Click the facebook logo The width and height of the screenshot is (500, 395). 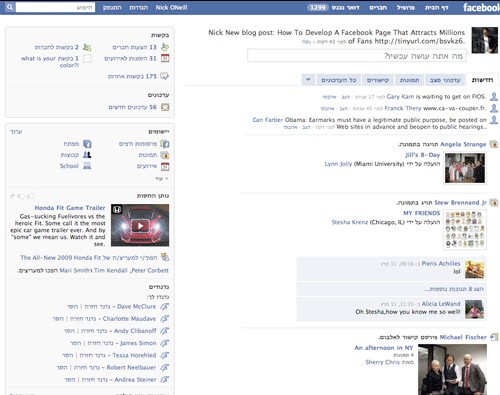tap(481, 7)
